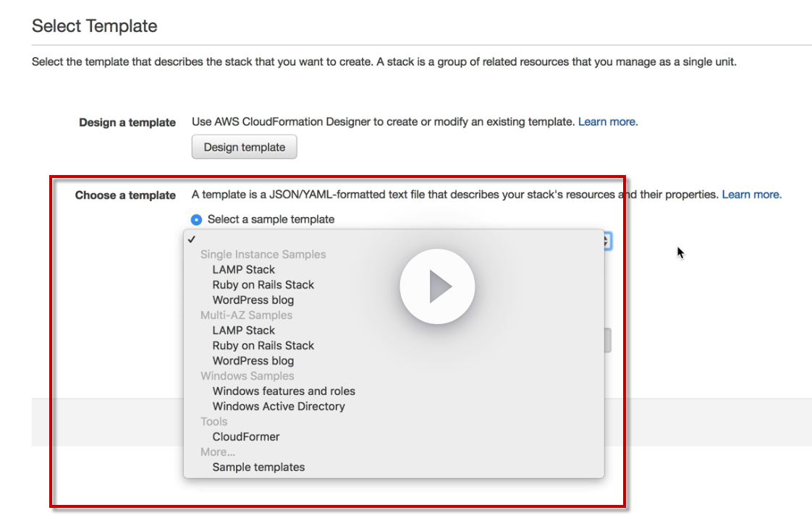Open Learn more link for CloudFormation Designer

(607, 122)
